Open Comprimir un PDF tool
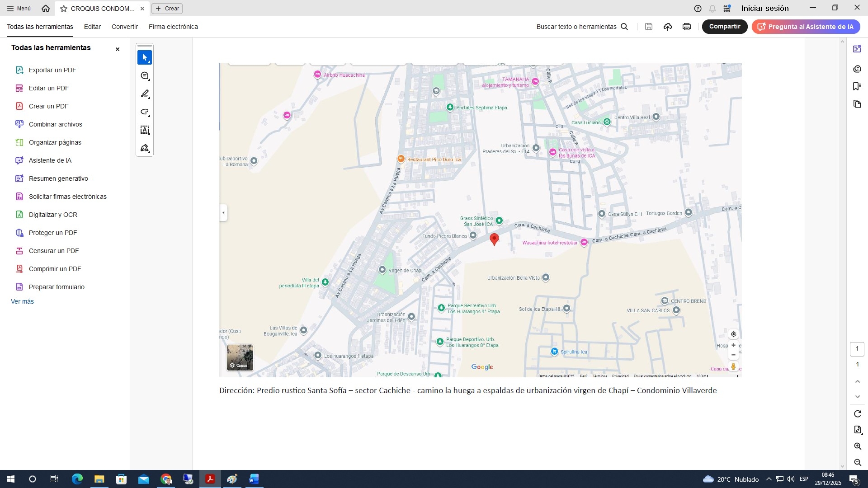 coord(55,269)
